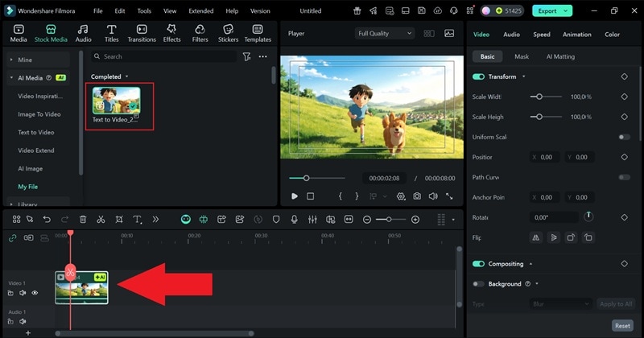Open the Media library tab icon
Image resolution: width=644 pixels, height=338 pixels.
pos(19,29)
